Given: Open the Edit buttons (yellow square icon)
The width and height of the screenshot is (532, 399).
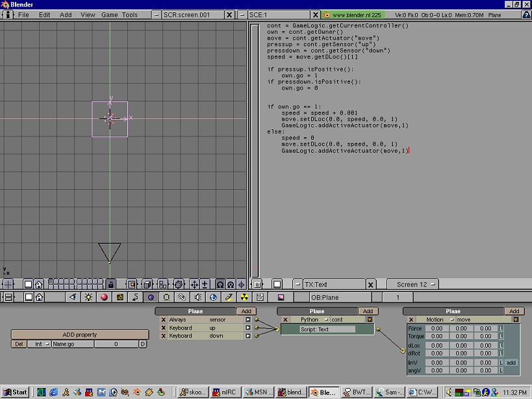Looking at the screenshot, I should 166,298.
